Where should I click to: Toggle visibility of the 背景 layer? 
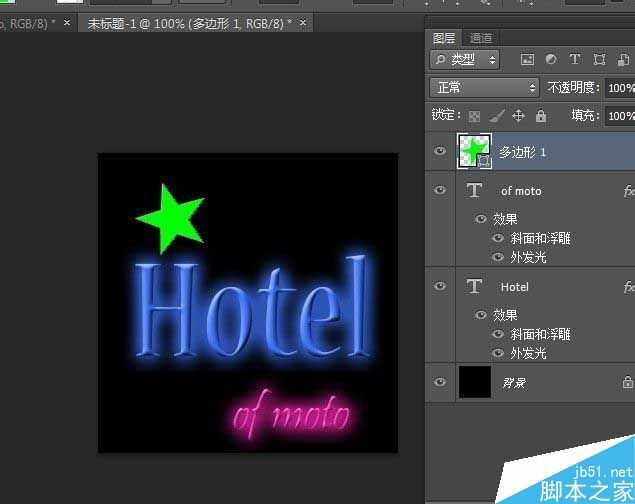[440, 381]
